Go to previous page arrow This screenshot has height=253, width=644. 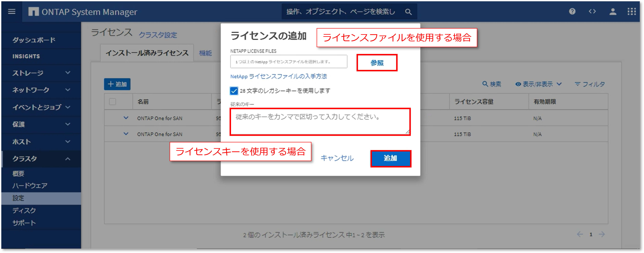580,234
